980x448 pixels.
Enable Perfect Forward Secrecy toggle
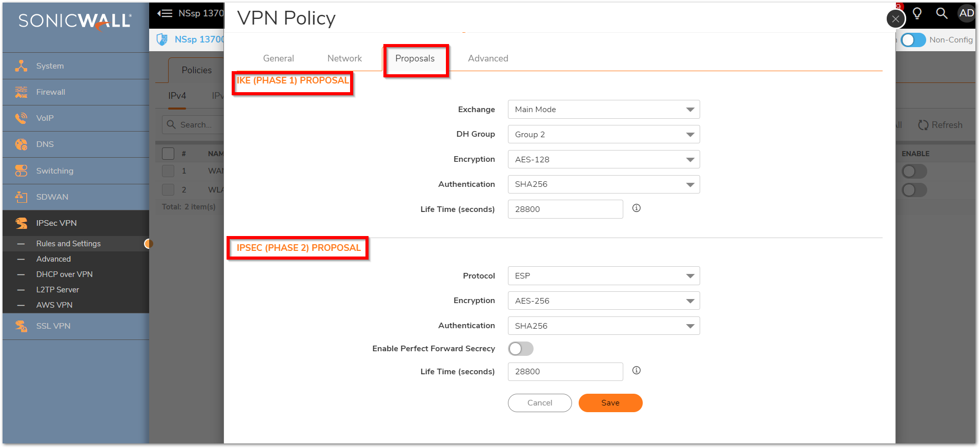click(x=520, y=349)
